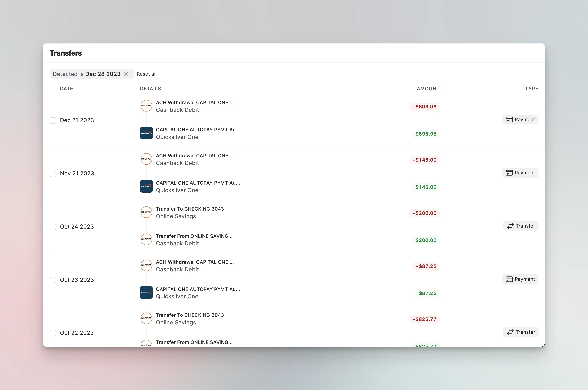Image resolution: width=588 pixels, height=390 pixels.
Task: Check the Nov 21 2023 checkbox
Action: pos(53,174)
